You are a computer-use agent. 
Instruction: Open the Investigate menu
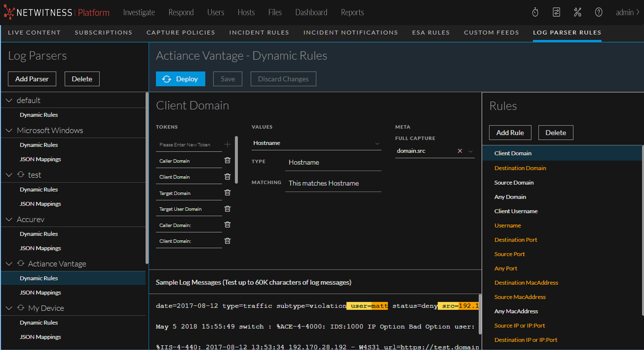(139, 12)
